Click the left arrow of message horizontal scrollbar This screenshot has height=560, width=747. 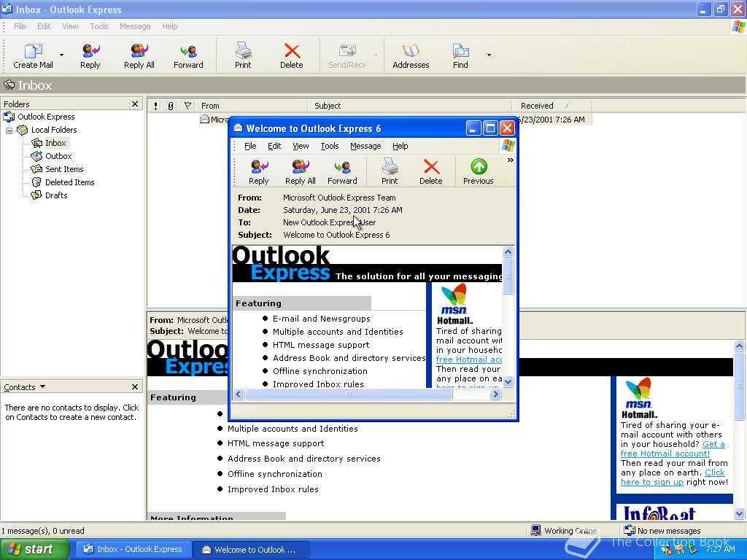239,394
